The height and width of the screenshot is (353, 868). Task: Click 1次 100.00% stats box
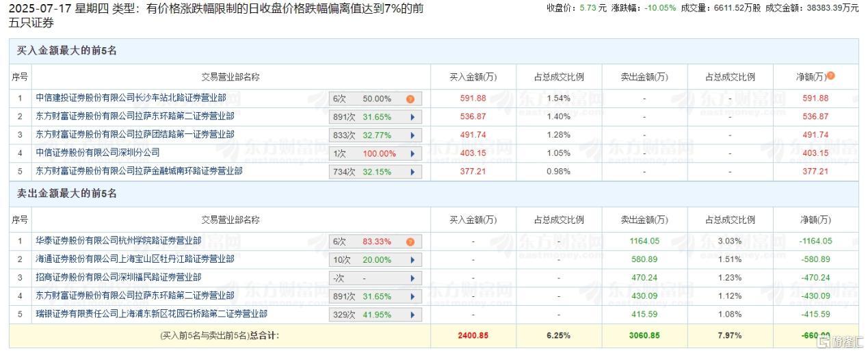point(376,153)
